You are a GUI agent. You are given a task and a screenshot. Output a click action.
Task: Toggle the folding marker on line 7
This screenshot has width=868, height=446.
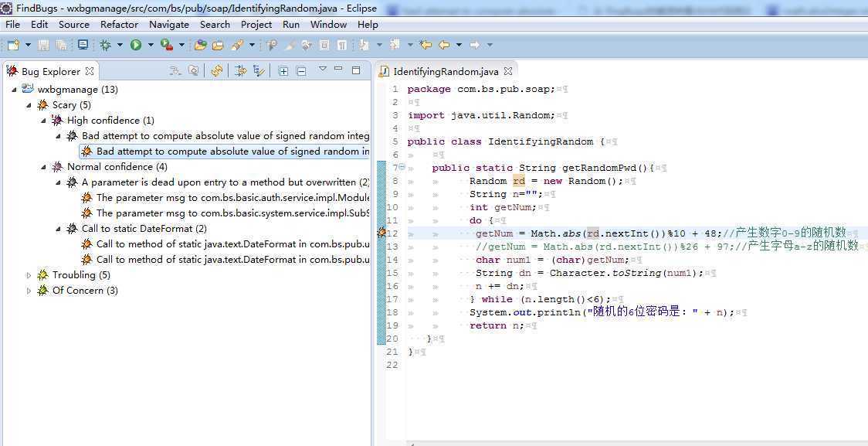point(402,167)
